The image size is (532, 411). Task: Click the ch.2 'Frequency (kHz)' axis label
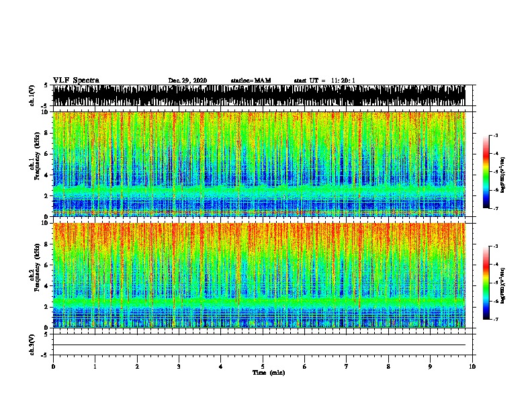tap(37, 267)
